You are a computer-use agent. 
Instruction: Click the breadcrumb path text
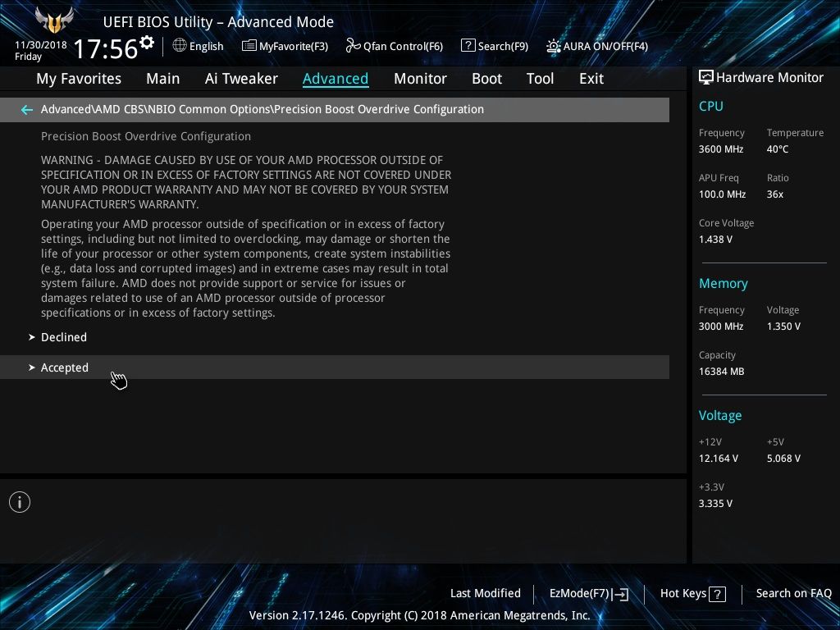(x=262, y=109)
